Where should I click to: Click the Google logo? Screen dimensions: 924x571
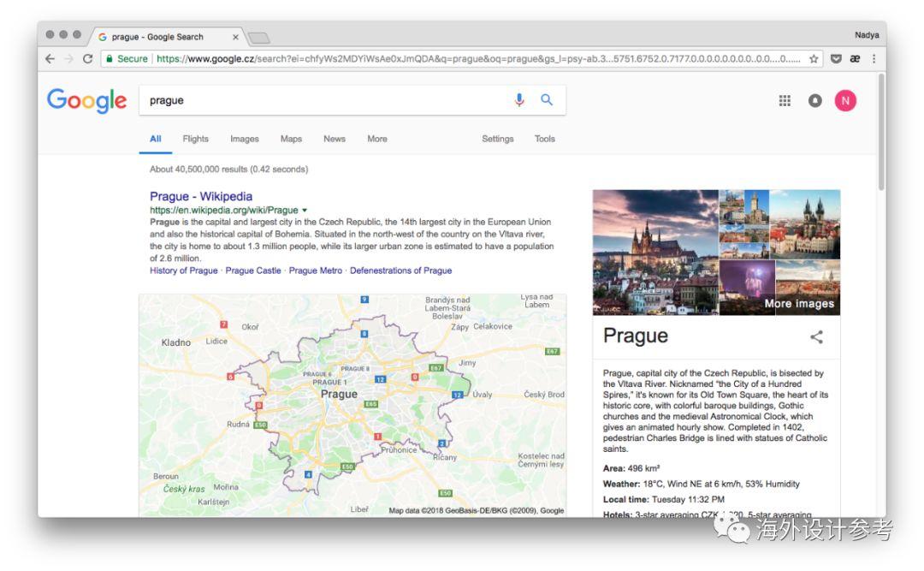tap(87, 101)
